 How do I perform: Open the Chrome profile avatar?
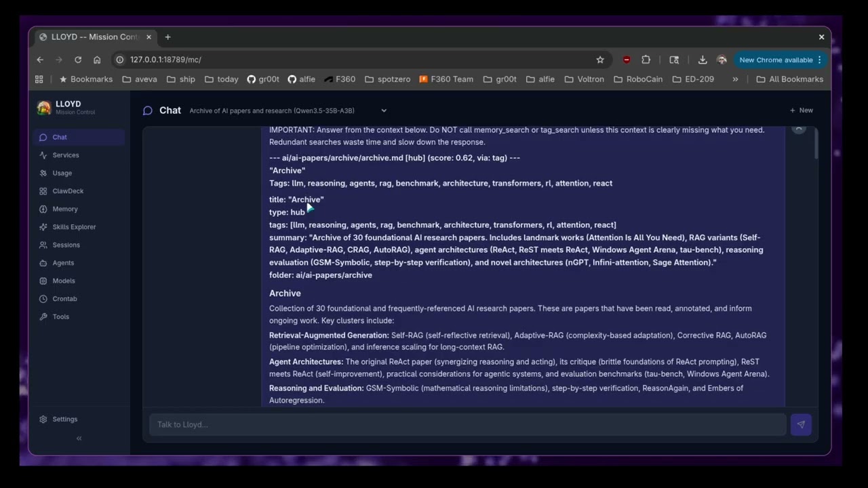click(722, 60)
